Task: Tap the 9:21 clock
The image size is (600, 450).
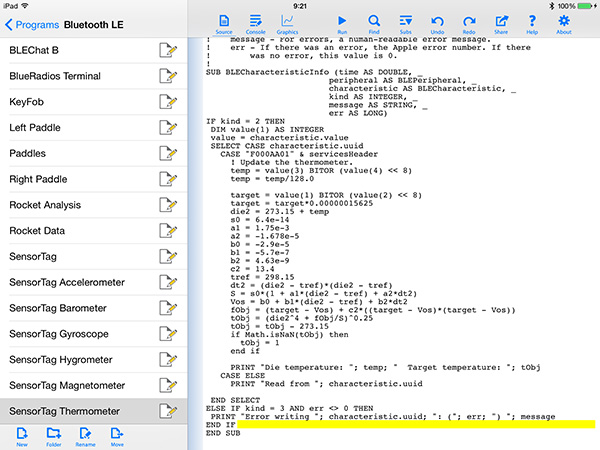Action: tap(300, 6)
